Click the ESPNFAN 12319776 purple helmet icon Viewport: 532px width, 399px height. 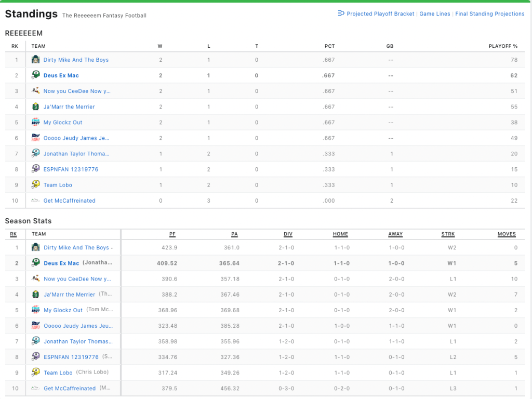coord(35,169)
